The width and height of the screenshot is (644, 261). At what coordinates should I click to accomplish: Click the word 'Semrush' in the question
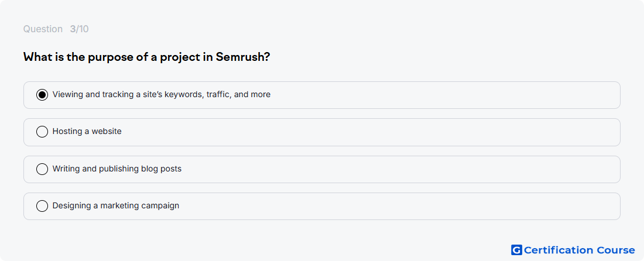[242, 57]
